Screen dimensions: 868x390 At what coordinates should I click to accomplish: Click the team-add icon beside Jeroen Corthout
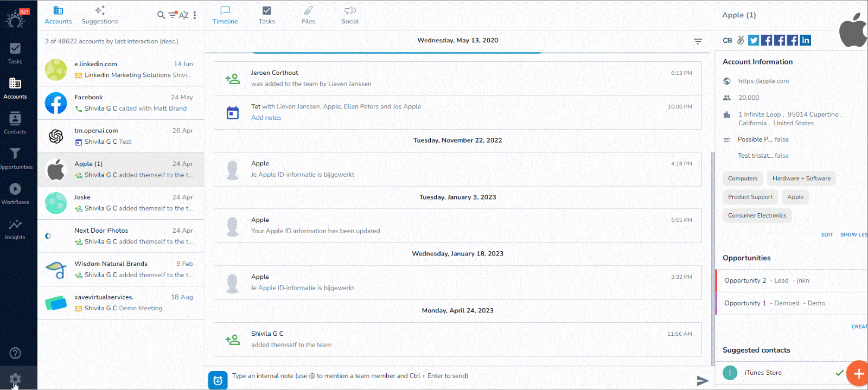(x=233, y=79)
